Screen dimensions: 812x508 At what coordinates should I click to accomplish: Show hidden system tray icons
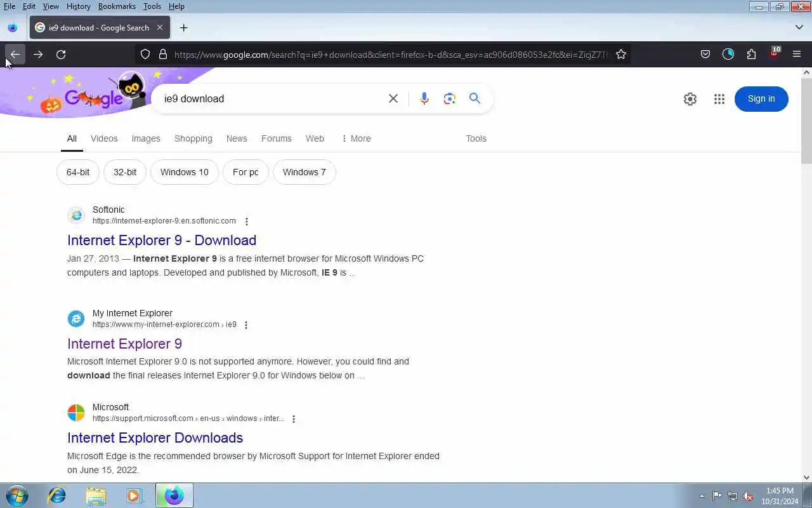click(702, 496)
